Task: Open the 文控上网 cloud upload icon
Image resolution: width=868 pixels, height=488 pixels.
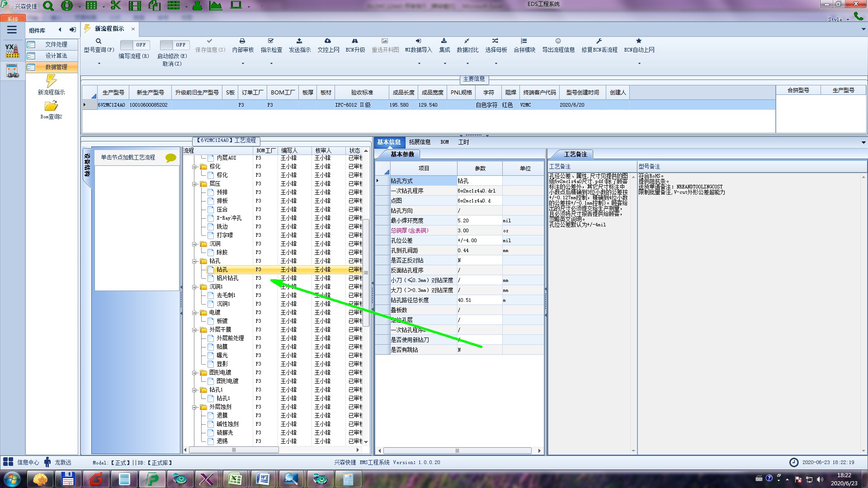Action: click(328, 41)
